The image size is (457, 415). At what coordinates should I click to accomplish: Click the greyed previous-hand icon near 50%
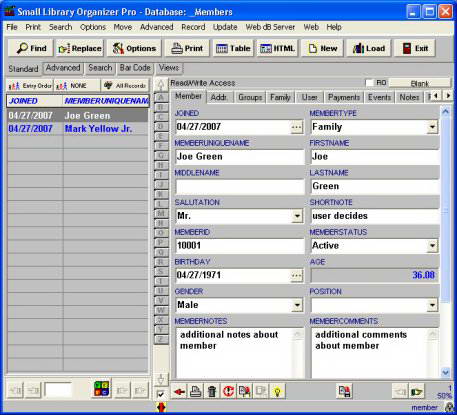click(400, 391)
